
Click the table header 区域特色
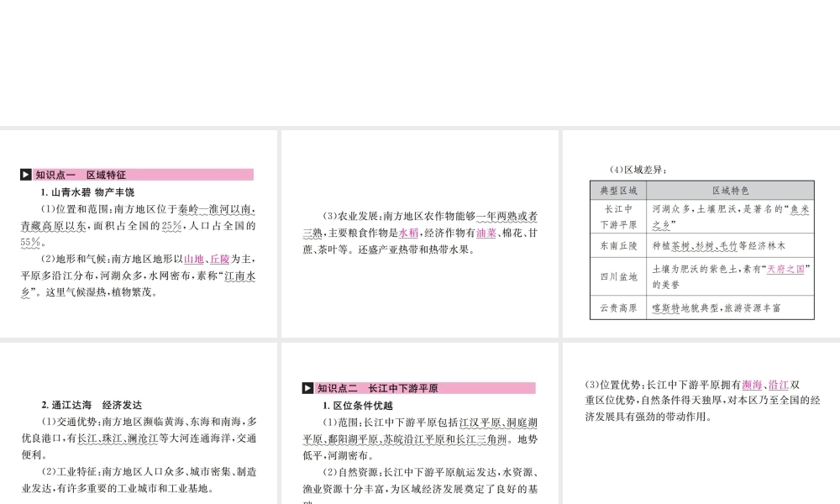tap(730, 191)
